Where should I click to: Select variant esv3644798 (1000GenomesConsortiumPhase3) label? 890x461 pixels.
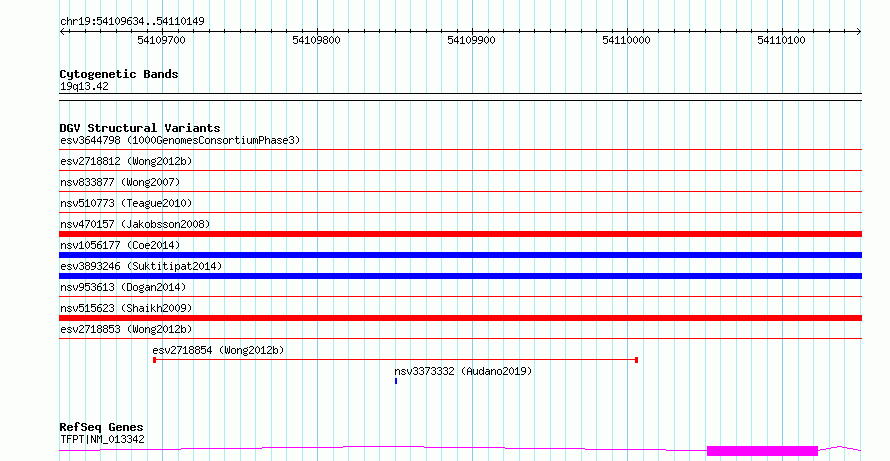180,140
